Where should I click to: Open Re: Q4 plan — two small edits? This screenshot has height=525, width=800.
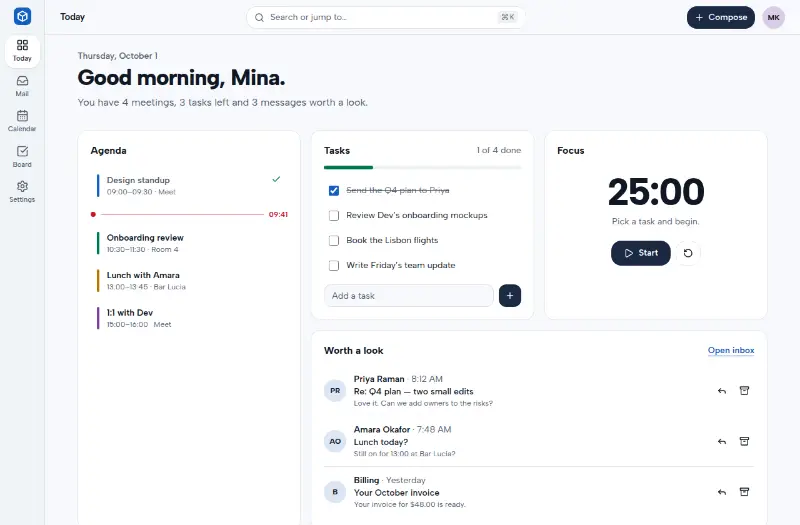coord(413,391)
